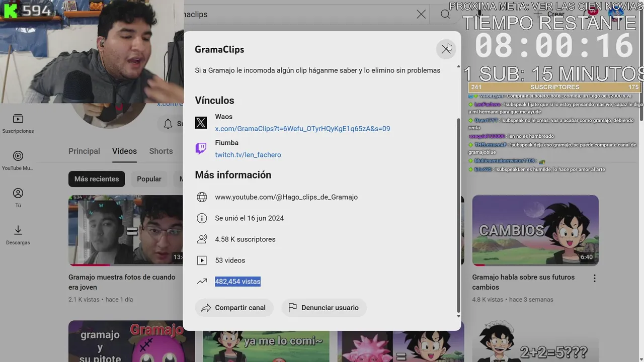Viewport: 644px width, 362px height.
Task: Close the GramaClips about dialog
Action: pyautogui.click(x=446, y=49)
